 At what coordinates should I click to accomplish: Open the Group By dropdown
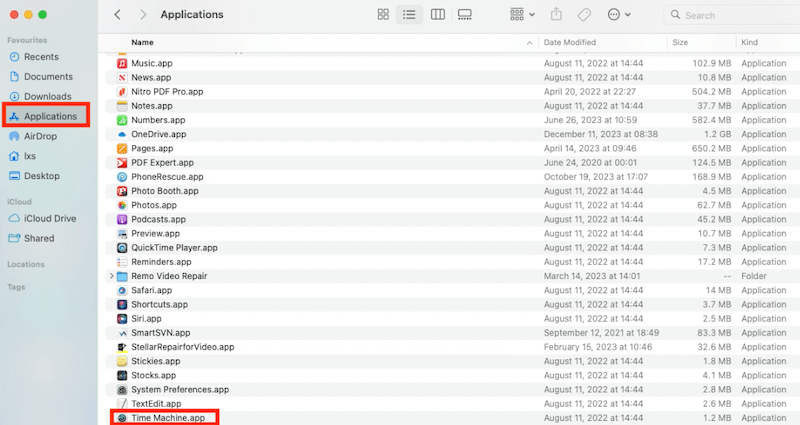521,15
